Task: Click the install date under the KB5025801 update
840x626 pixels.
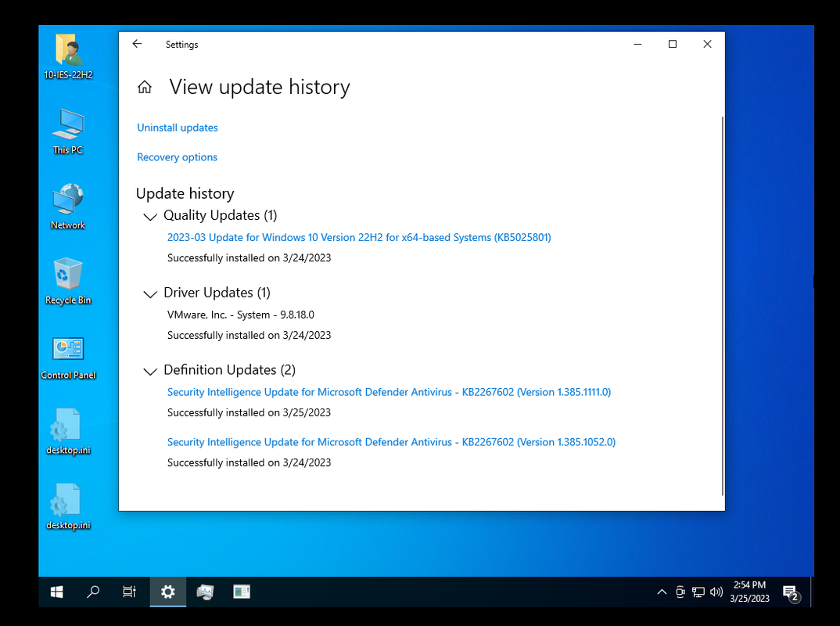Action: point(249,257)
